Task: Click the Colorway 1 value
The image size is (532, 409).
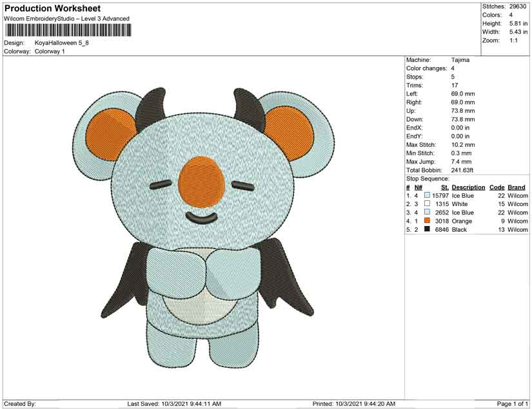Action: tap(50, 52)
